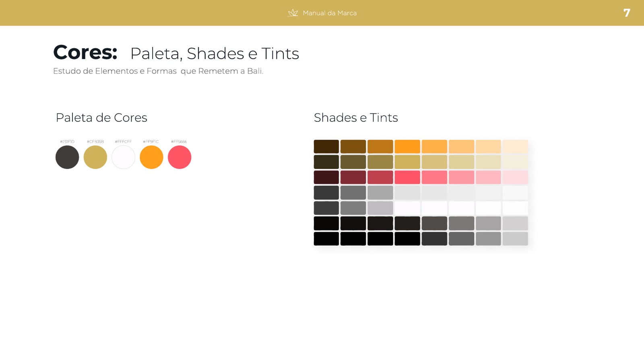Pick the black swatch in the bottom-left grid corner
The height and width of the screenshot is (362, 644).
point(326,239)
